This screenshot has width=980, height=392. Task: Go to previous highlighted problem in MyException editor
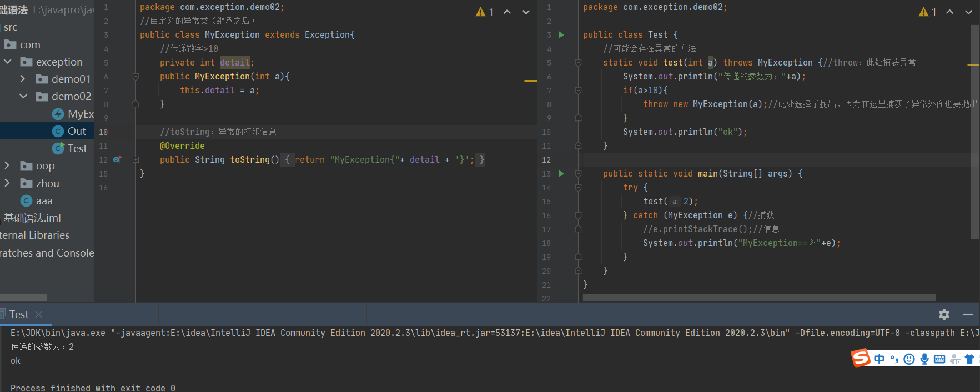coord(507,12)
